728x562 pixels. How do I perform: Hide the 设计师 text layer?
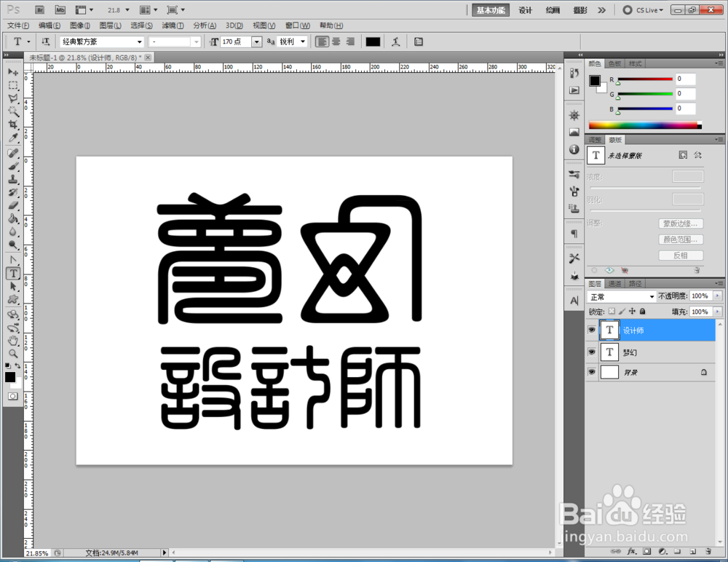pyautogui.click(x=591, y=331)
